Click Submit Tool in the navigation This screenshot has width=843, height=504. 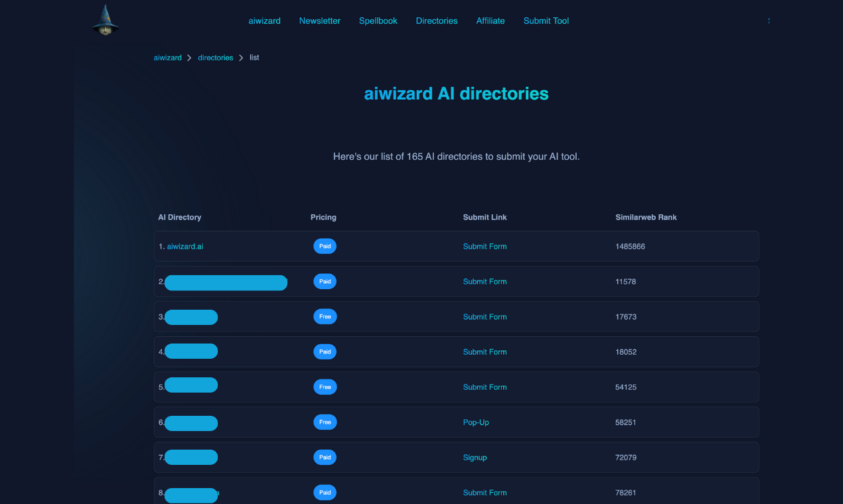click(546, 21)
